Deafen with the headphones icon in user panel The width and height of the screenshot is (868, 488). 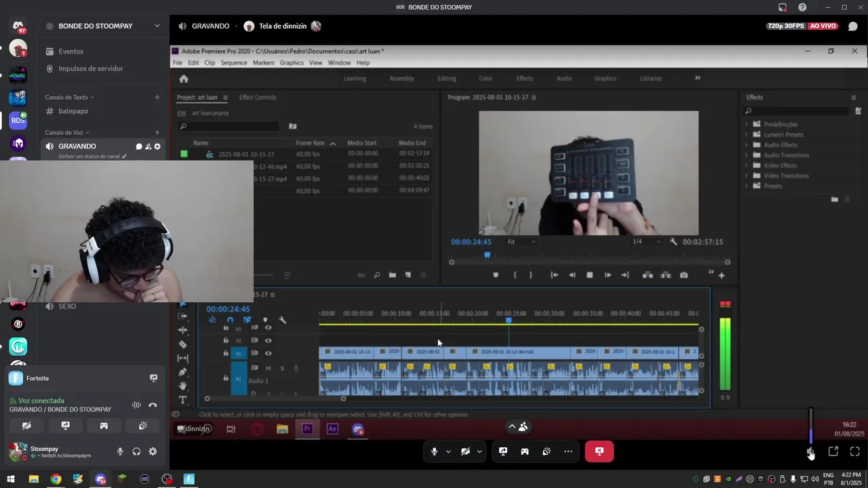pos(136,451)
